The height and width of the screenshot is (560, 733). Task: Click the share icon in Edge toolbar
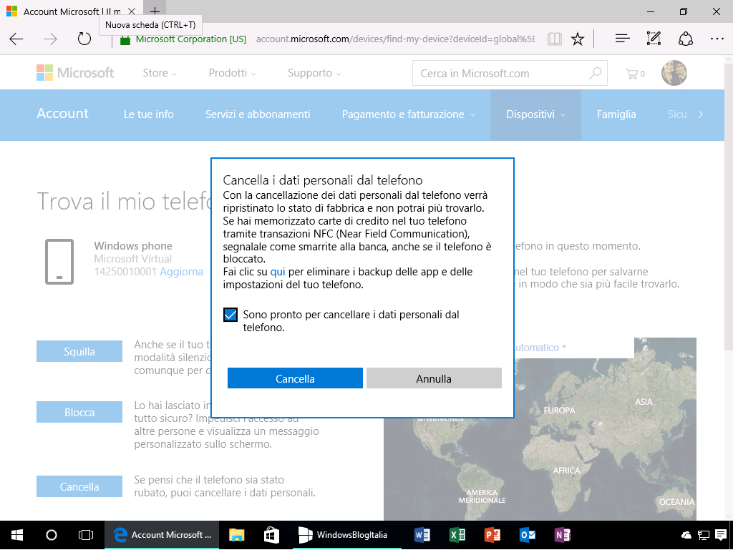(685, 39)
